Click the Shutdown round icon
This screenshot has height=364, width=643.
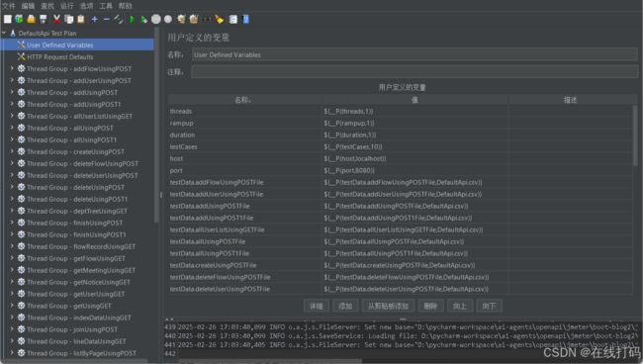coord(168,19)
